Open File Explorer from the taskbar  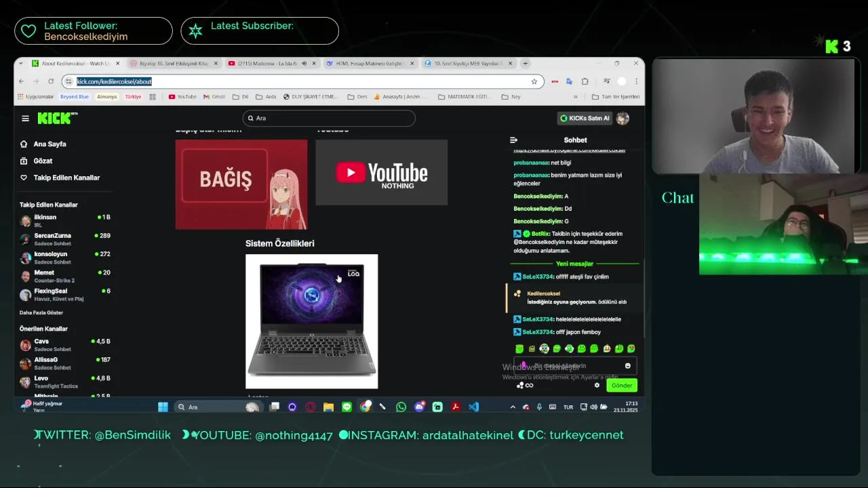pyautogui.click(x=328, y=407)
